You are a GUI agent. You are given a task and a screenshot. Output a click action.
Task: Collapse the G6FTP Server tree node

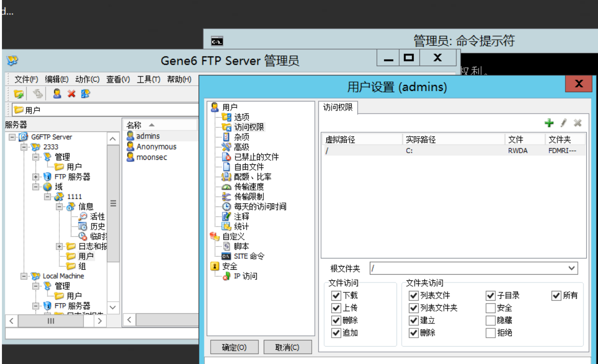(12, 137)
